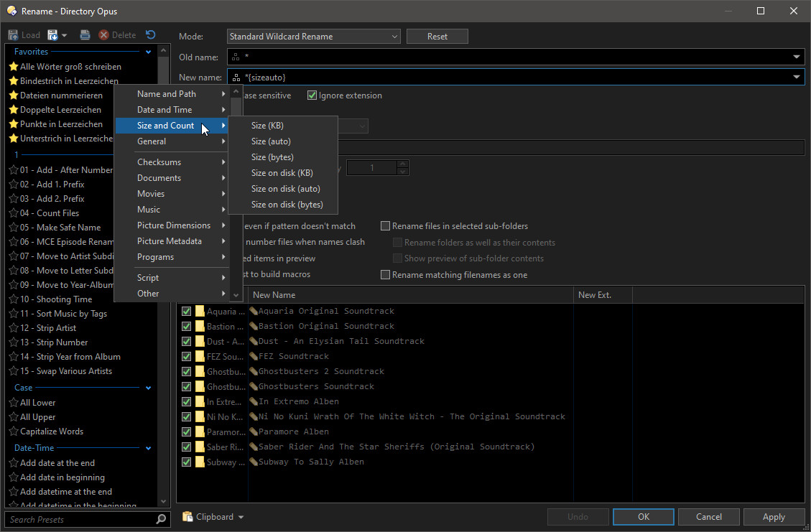Click the star beside All Lower

(14, 403)
